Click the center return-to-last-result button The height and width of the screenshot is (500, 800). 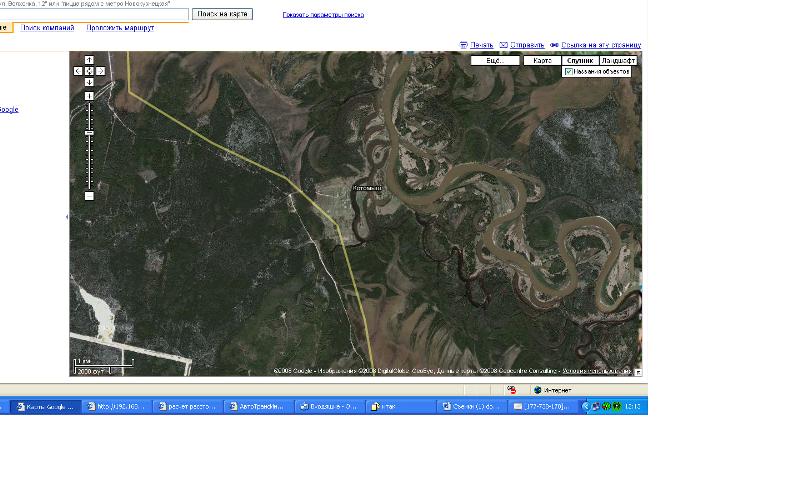coord(89,71)
